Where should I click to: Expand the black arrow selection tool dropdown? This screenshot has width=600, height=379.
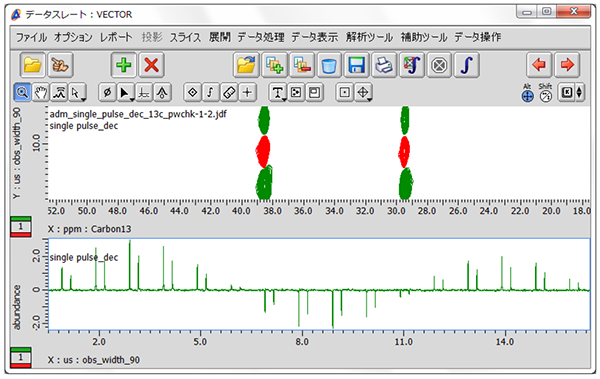click(132, 99)
